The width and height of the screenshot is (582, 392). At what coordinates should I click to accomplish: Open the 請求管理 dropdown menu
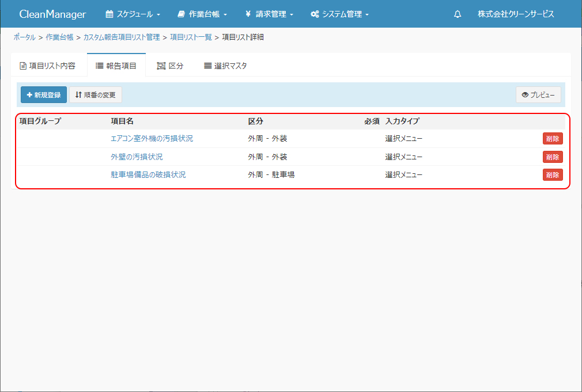coord(269,14)
